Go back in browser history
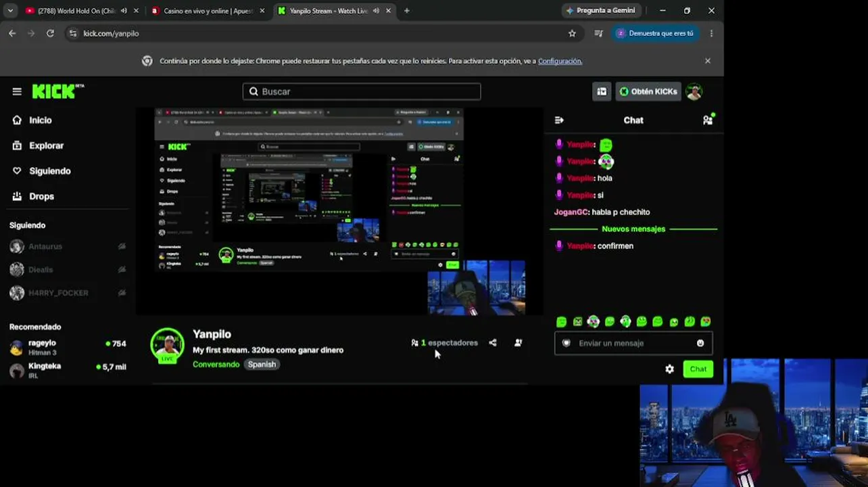Image resolution: width=868 pixels, height=487 pixels. pyautogui.click(x=12, y=33)
